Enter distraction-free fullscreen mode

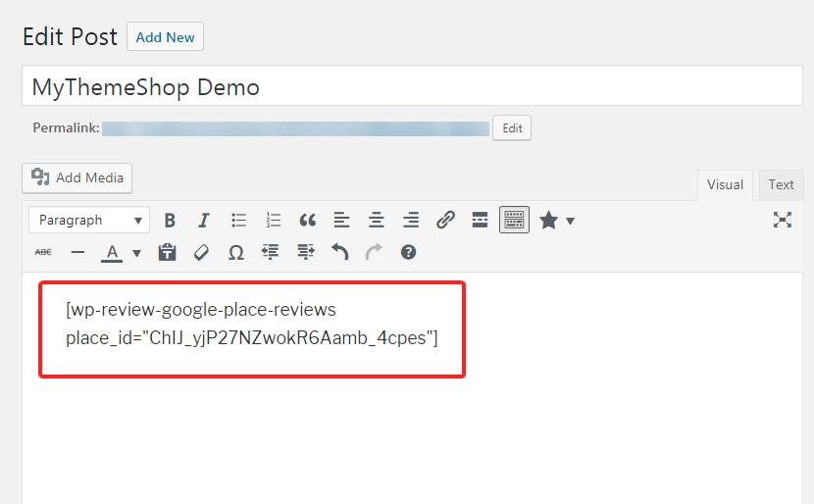[x=782, y=220]
